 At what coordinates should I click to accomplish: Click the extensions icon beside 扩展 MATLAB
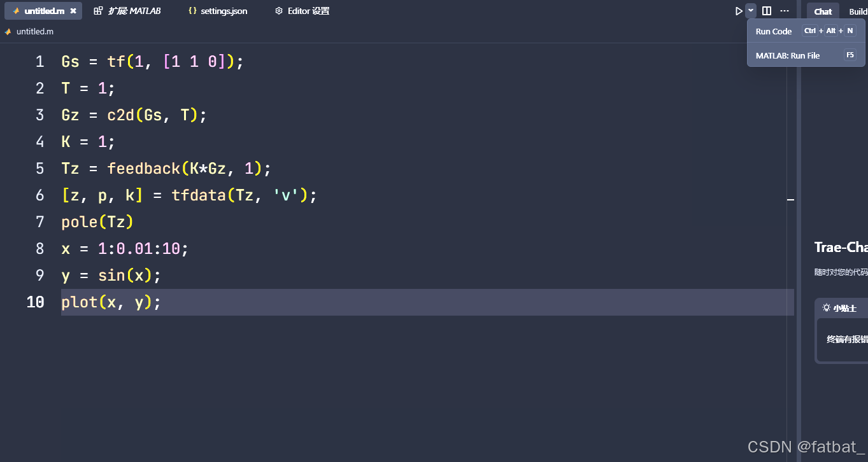(x=99, y=10)
